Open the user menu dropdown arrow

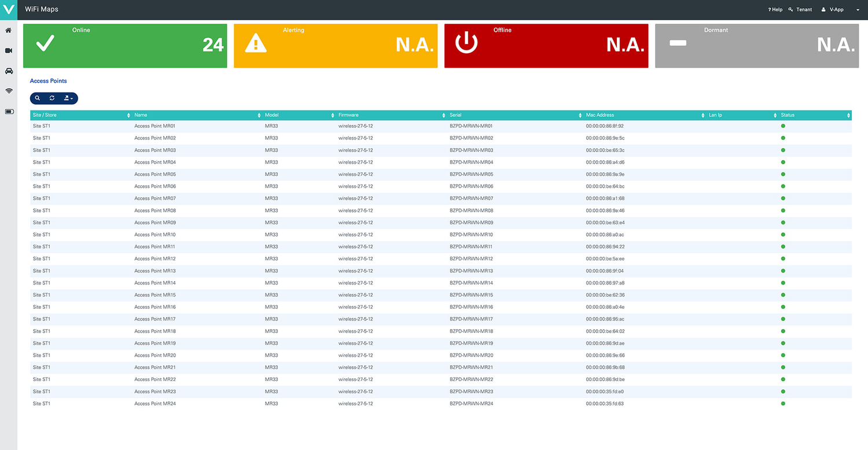point(856,9)
